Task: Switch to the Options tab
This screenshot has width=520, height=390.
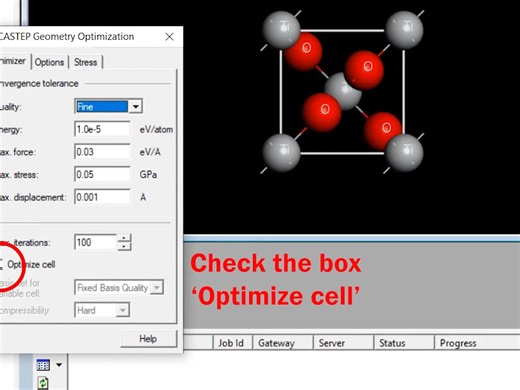Action: coord(49,62)
